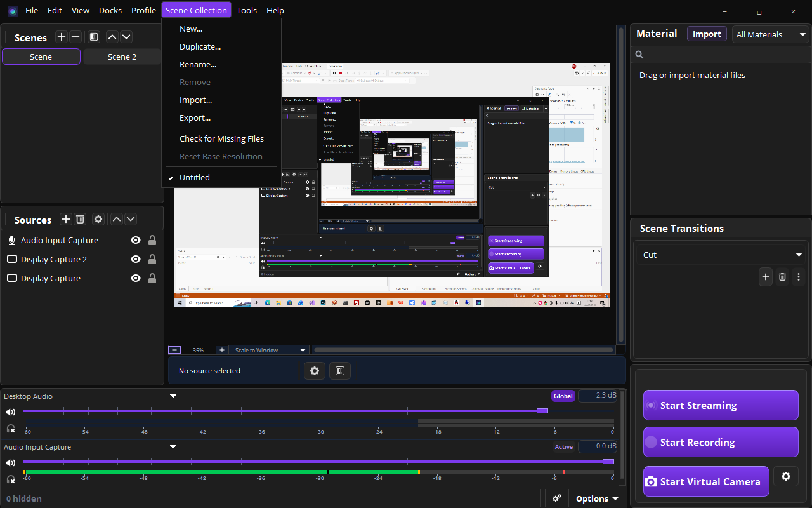This screenshot has width=812, height=508.
Task: Open the Profile menu
Action: (143, 10)
